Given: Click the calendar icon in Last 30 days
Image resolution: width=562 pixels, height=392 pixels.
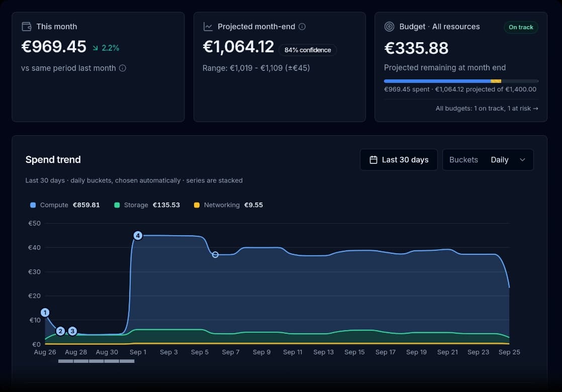Looking at the screenshot, I should pos(373,160).
